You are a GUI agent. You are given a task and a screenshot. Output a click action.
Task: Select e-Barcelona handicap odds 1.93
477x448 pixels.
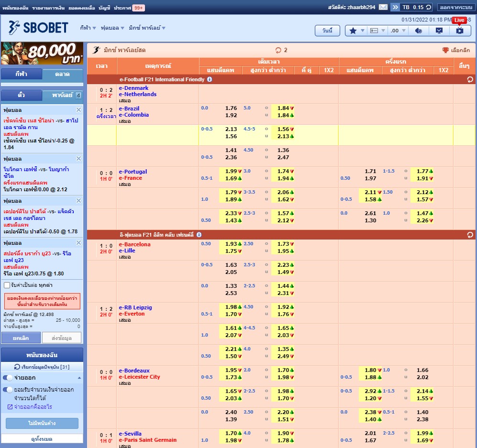tap(231, 244)
